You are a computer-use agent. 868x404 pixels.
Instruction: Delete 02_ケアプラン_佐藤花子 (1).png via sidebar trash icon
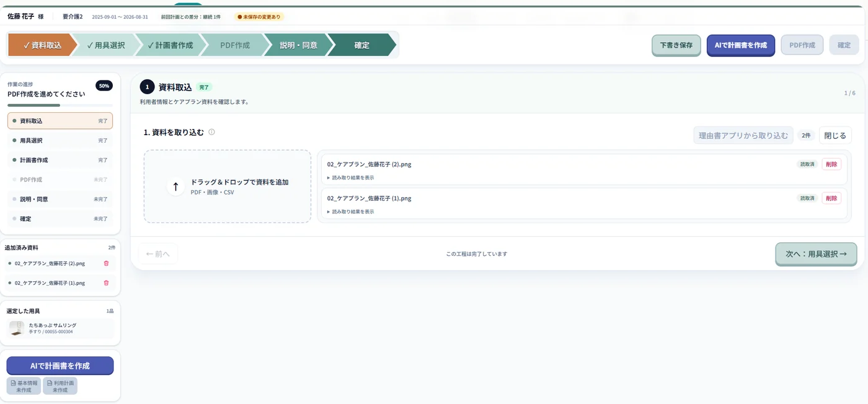pos(106,283)
